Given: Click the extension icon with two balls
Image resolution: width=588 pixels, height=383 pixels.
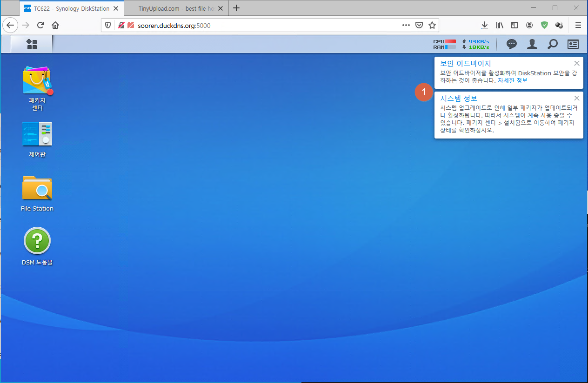Looking at the screenshot, I should 559,25.
